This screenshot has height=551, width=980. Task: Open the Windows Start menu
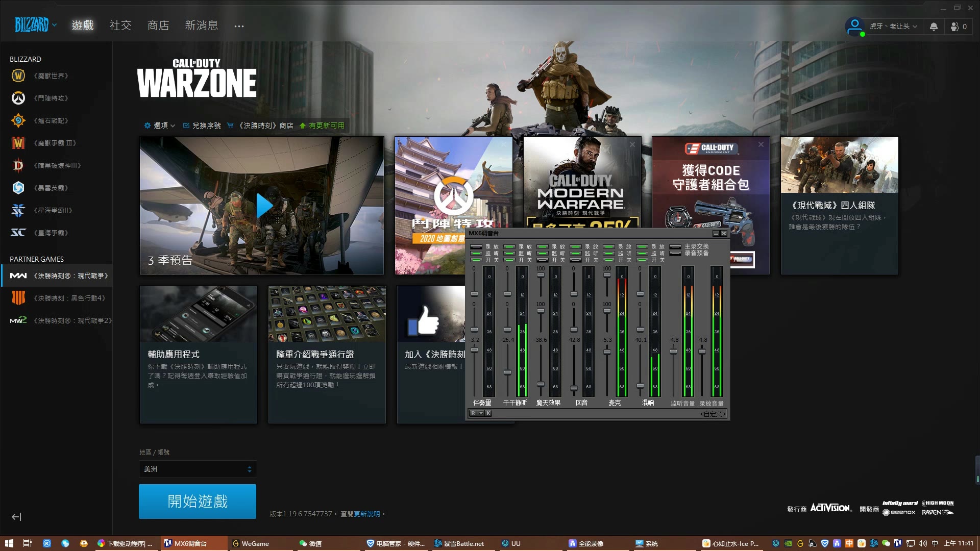pos(9,543)
